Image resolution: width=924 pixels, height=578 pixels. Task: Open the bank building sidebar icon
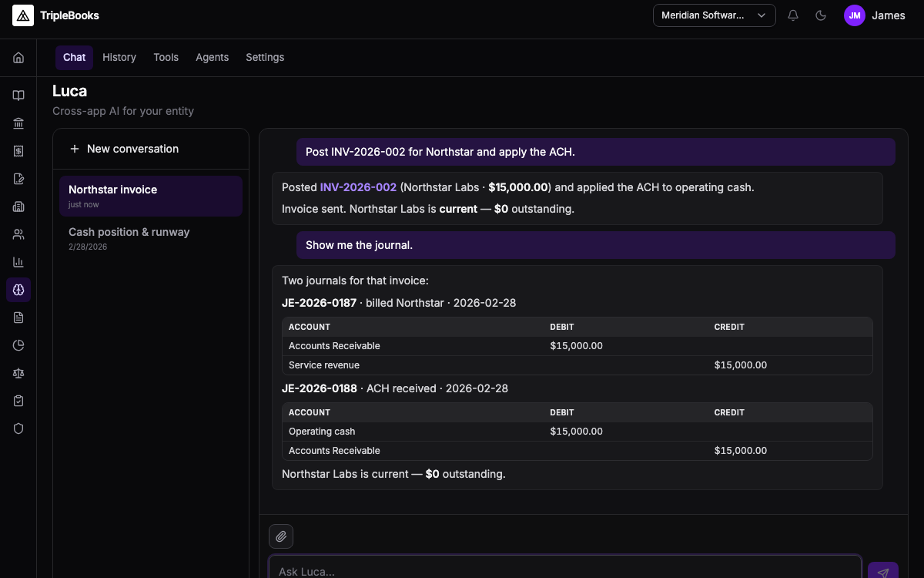(18, 123)
